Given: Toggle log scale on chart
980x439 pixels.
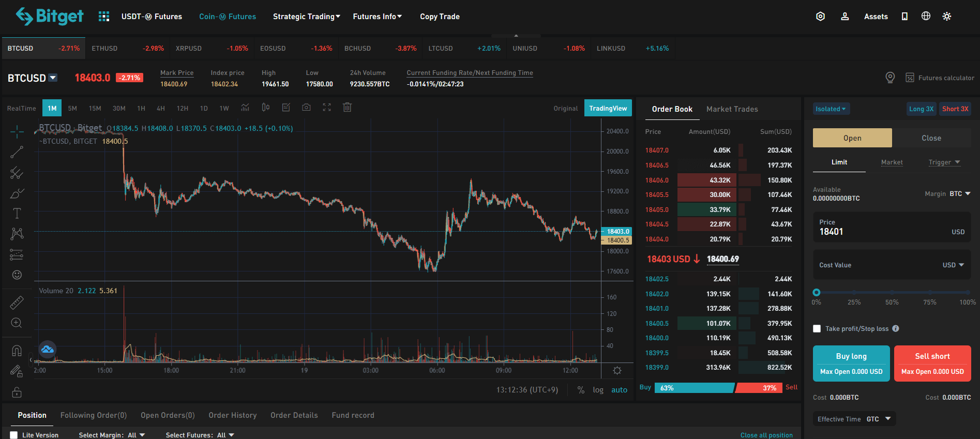Looking at the screenshot, I should coord(598,390).
